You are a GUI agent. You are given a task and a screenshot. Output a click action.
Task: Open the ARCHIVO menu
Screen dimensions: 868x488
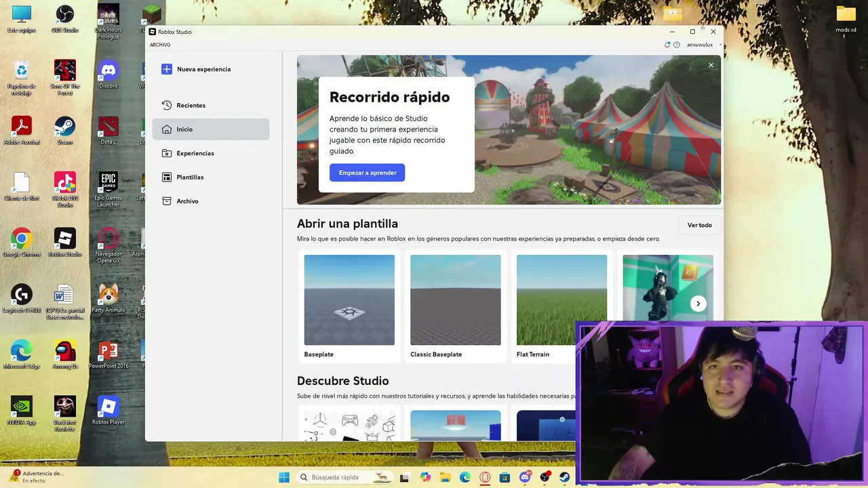tap(160, 45)
